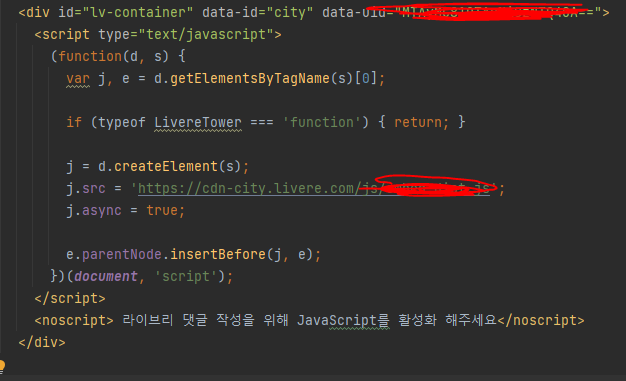Click the 'return;' keyword
Image resolution: width=626 pixels, height=381 pixels.
(422, 123)
